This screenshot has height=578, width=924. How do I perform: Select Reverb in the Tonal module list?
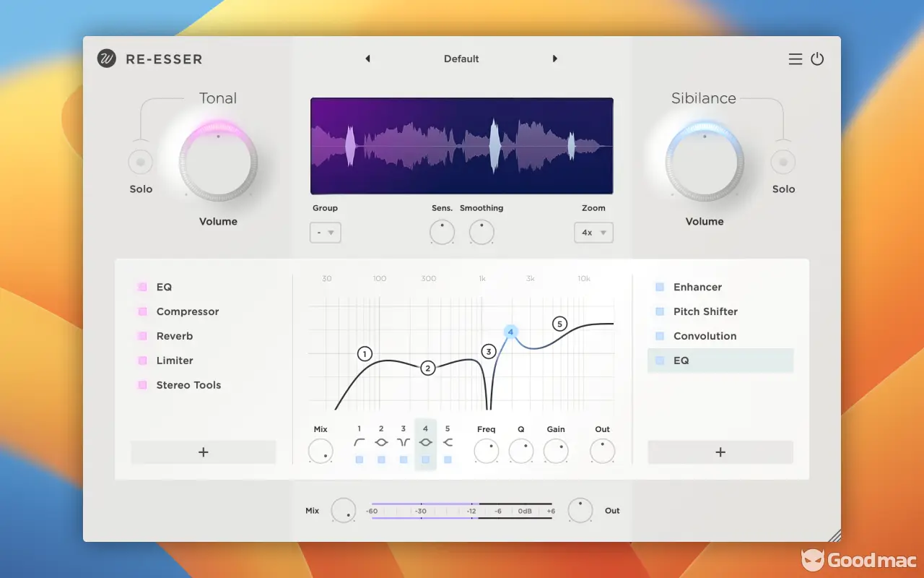[175, 336]
